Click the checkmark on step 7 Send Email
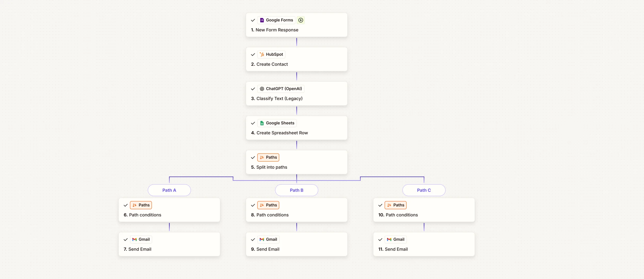 [126, 239]
